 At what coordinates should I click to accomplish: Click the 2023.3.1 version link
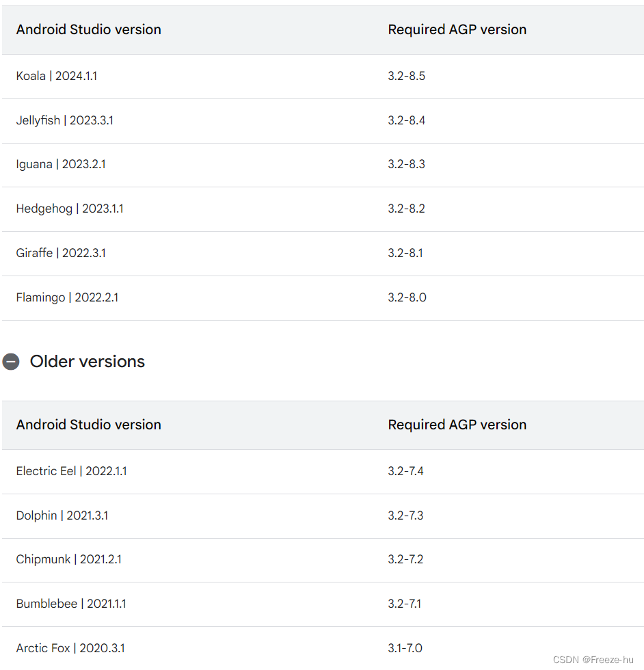click(x=91, y=120)
